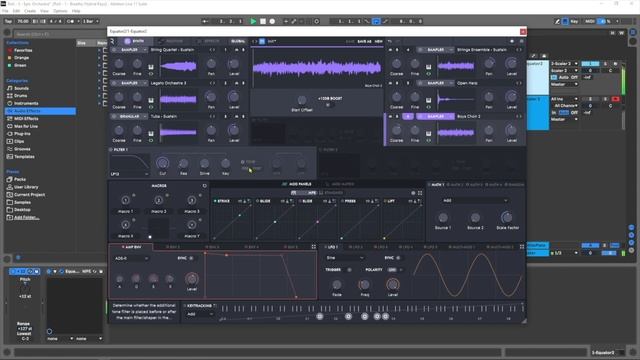Viewport: 640px width, 360px height.
Task: Select the MPE mode toggle
Action: coord(304,193)
